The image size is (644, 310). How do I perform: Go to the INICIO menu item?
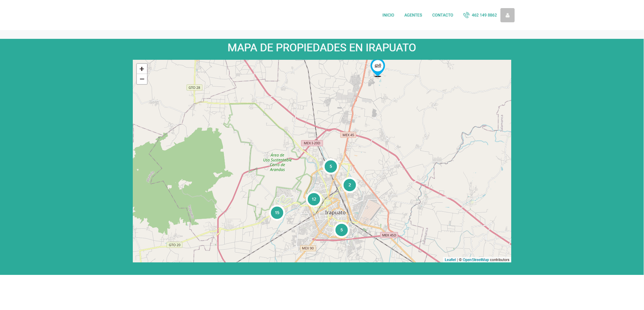click(388, 15)
